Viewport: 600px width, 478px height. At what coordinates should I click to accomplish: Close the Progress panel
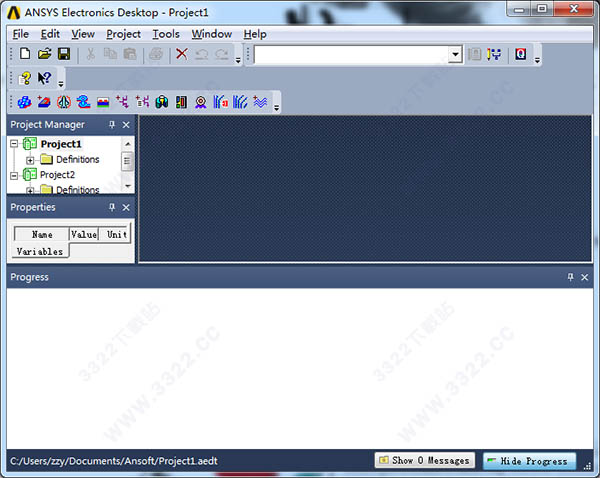pos(584,277)
